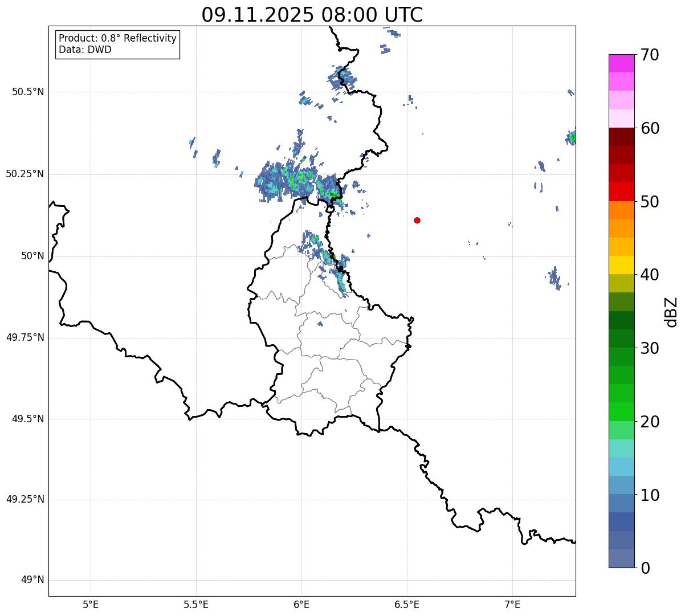This screenshot has height=616, width=685.
Task: Click the yellow colorbar segment at 40
Action: point(621,265)
